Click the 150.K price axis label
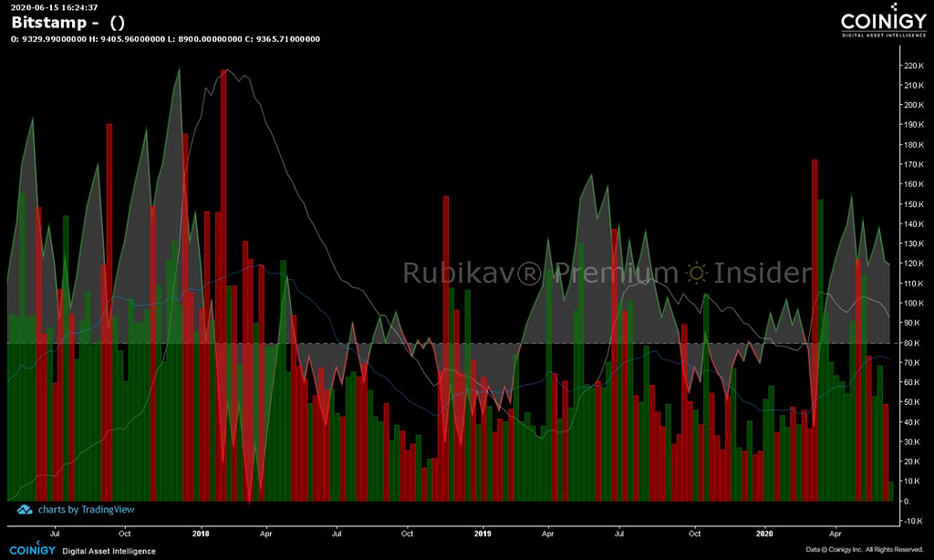Image resolution: width=934 pixels, height=560 pixels. pos(914,204)
